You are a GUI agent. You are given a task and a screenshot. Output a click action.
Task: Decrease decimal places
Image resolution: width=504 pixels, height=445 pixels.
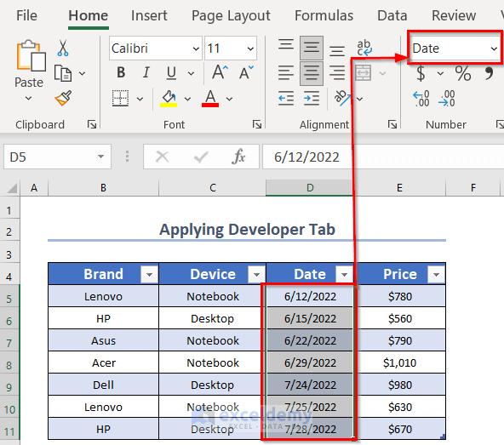coord(446,99)
